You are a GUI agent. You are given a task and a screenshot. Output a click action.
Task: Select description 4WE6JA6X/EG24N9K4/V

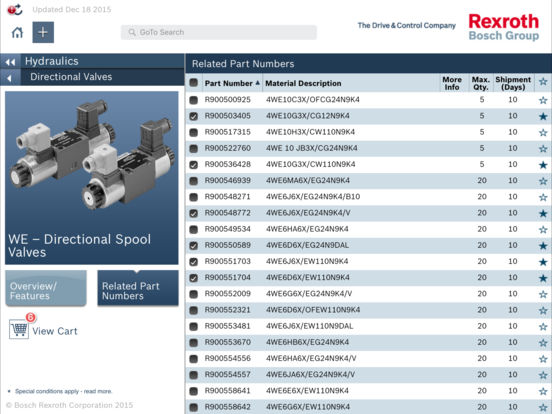(x=310, y=375)
